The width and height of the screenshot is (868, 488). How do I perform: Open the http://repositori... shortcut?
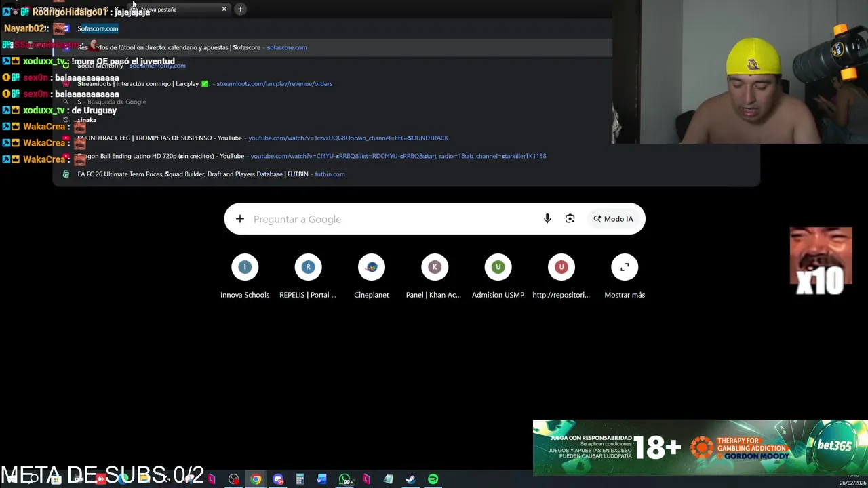pyautogui.click(x=561, y=277)
